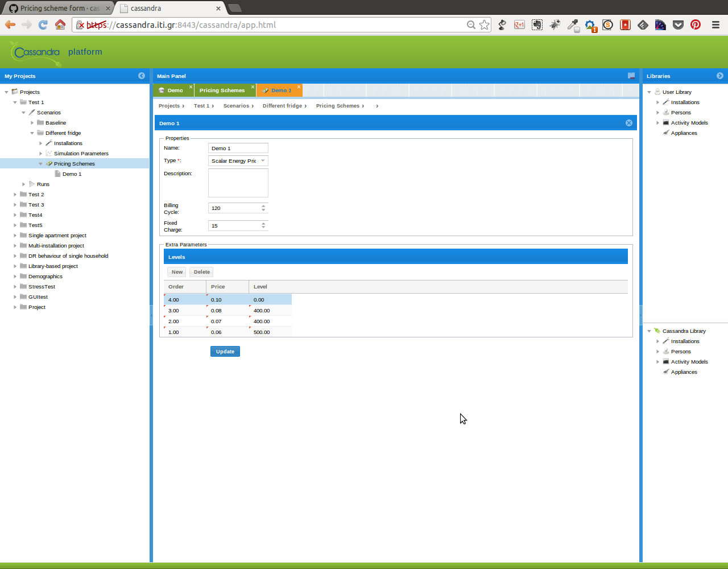Collapse the User Library node

pos(649,92)
